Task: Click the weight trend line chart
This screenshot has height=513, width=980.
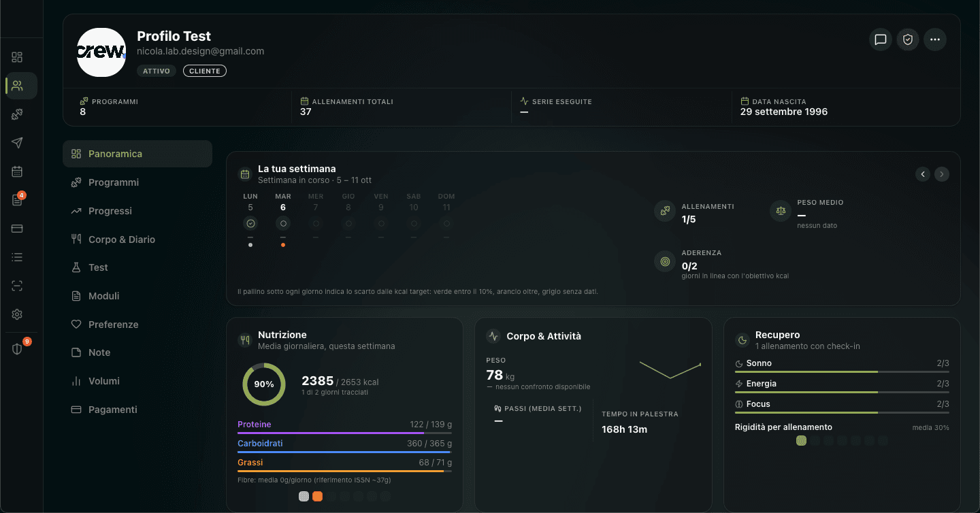Action: pos(670,370)
